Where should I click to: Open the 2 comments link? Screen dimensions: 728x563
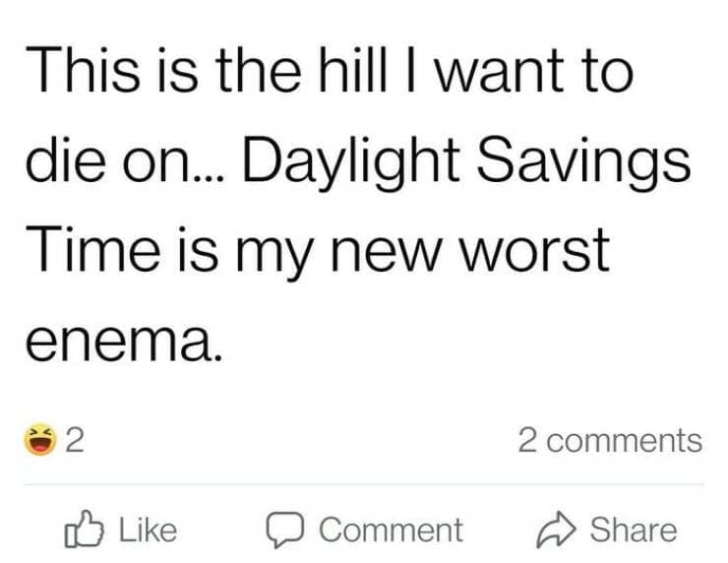tap(610, 440)
